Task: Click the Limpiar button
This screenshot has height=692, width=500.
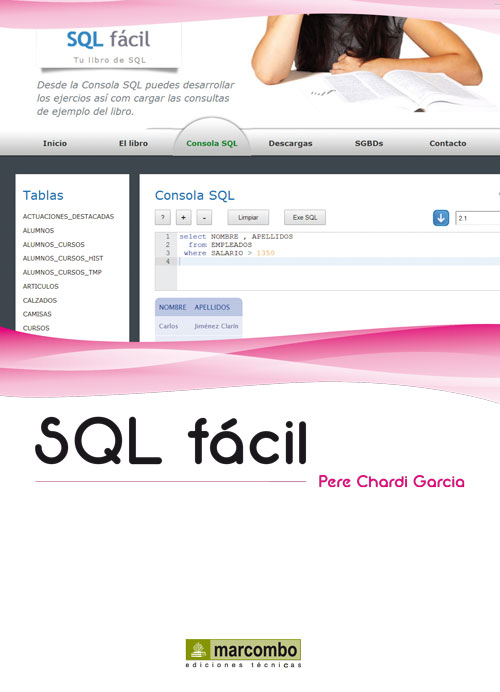Action: (x=248, y=218)
